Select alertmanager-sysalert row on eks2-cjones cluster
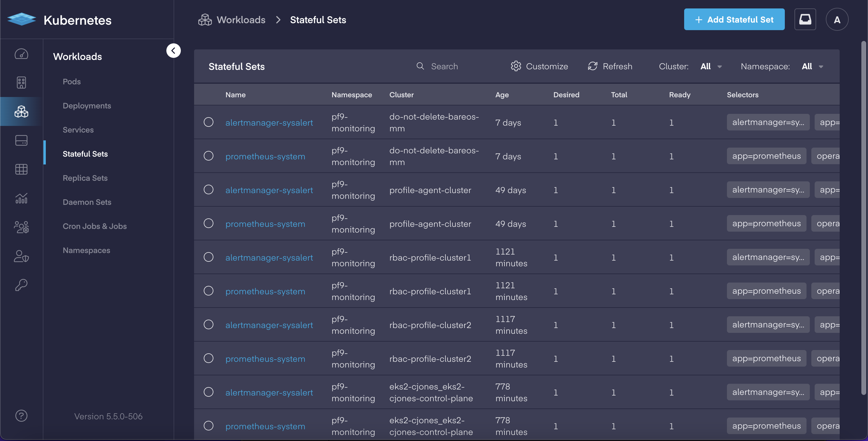Viewport: 868px width, 441px height. pyautogui.click(x=209, y=392)
